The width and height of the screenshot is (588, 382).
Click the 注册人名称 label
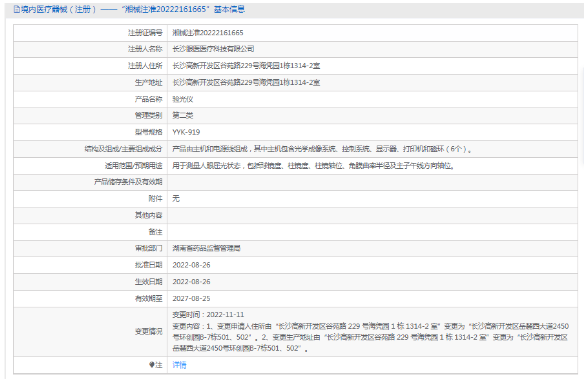[x=145, y=49]
